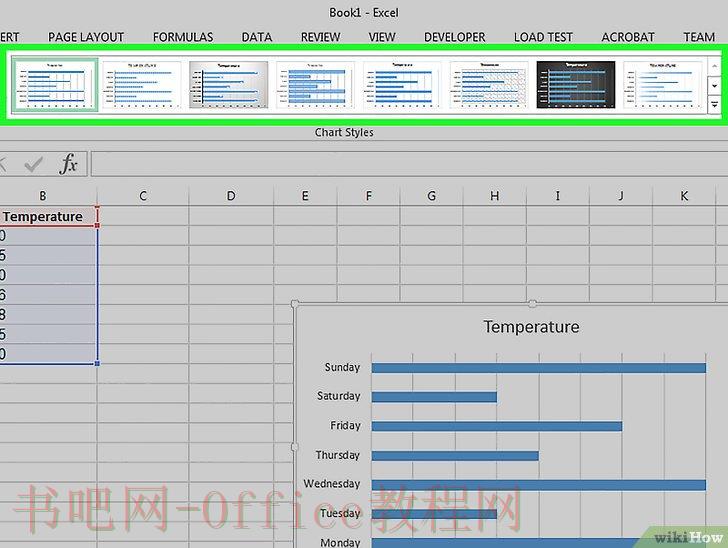
Task: Pick the fourth chart style with thick bars
Action: [x=315, y=85]
